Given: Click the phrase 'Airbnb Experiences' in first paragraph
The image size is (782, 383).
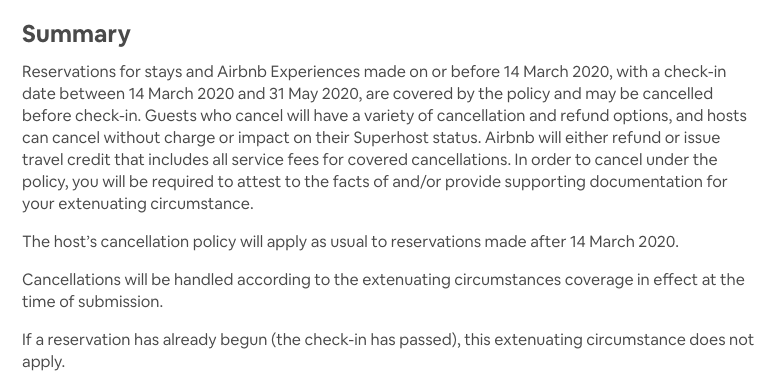Looking at the screenshot, I should tap(288, 72).
